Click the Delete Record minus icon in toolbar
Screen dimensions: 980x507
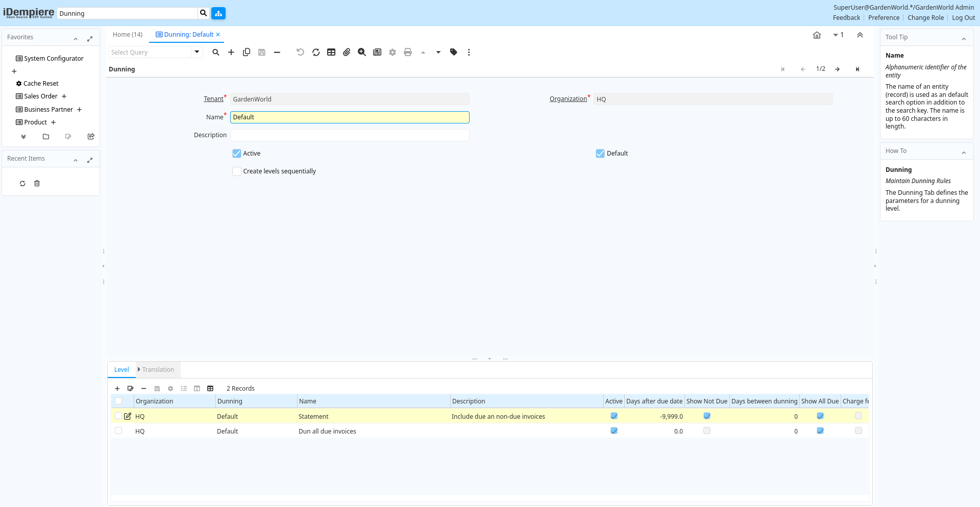click(277, 52)
